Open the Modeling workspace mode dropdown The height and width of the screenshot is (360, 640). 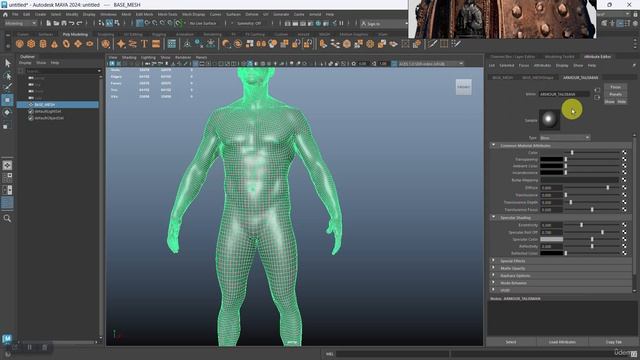[20, 23]
